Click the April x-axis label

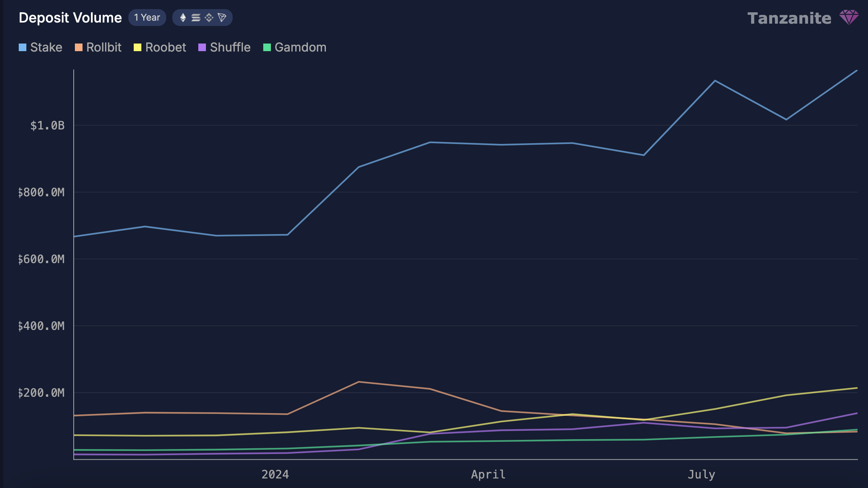[x=488, y=474]
